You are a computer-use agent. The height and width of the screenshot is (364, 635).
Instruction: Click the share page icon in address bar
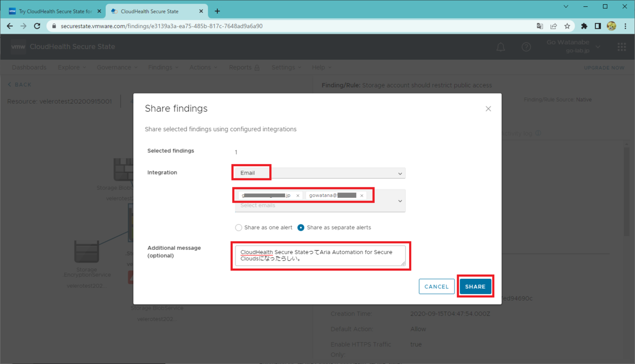(x=554, y=26)
